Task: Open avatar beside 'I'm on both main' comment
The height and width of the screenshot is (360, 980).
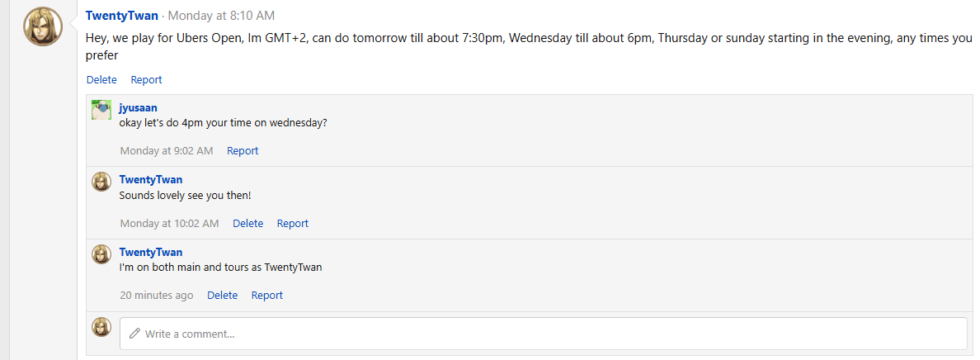Action: (x=101, y=254)
